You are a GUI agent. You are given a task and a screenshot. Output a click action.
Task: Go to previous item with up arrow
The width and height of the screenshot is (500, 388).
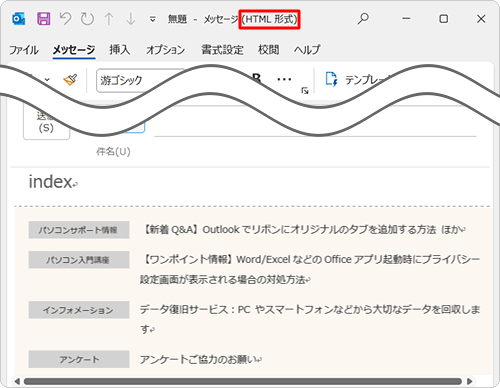(x=109, y=19)
